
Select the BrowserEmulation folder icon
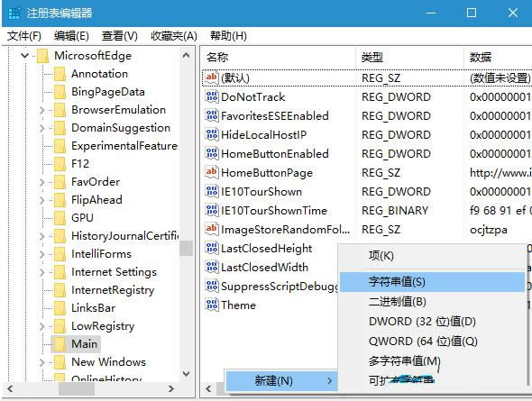60,110
